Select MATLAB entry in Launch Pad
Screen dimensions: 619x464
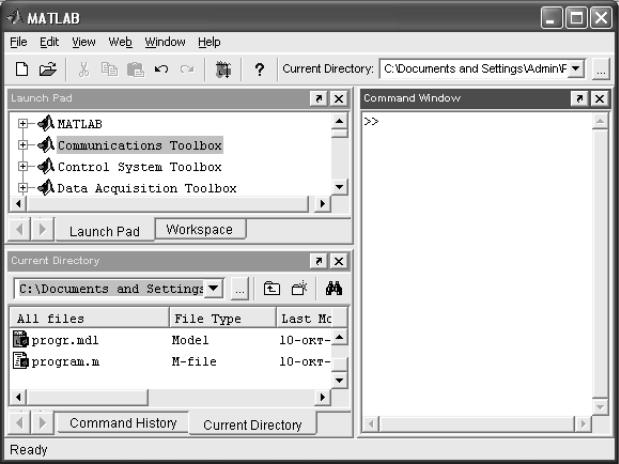pos(80,124)
